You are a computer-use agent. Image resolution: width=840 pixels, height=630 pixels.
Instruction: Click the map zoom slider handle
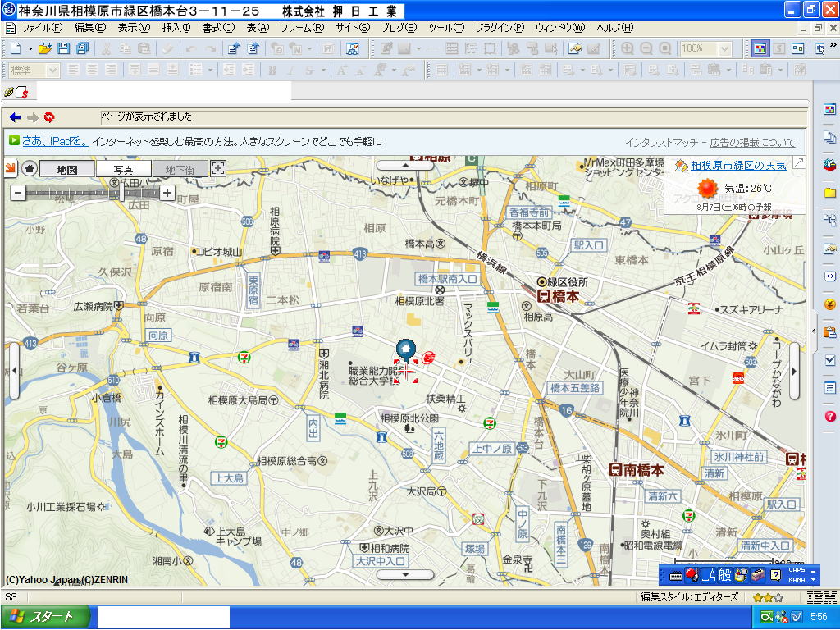pos(121,192)
